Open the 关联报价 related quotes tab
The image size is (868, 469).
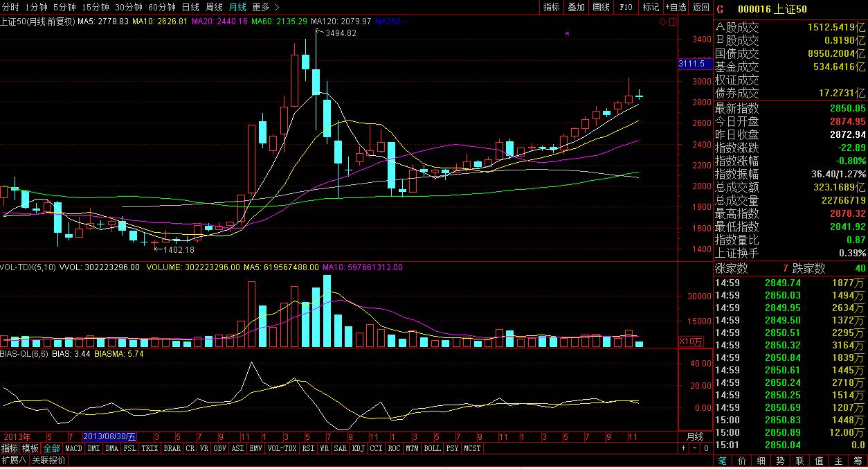[48, 460]
